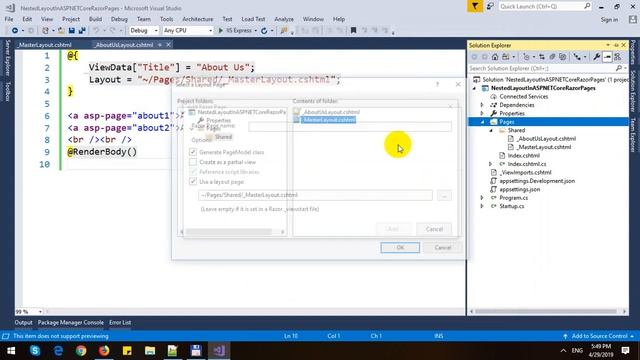Open the Windows Action Center icon
This screenshot has width=640, height=360.
pos(625,351)
